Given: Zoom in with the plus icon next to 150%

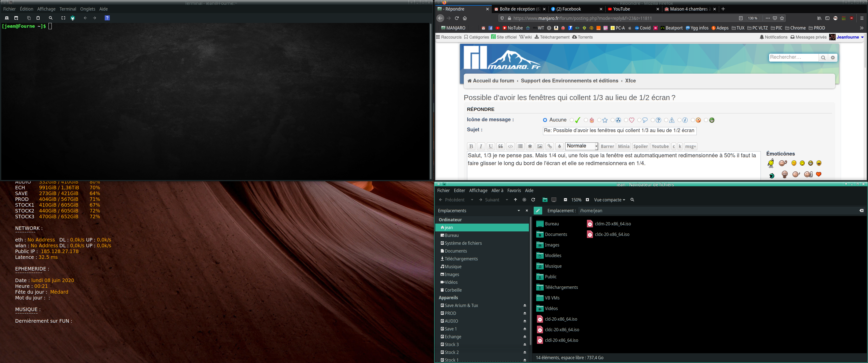Looking at the screenshot, I should 587,200.
